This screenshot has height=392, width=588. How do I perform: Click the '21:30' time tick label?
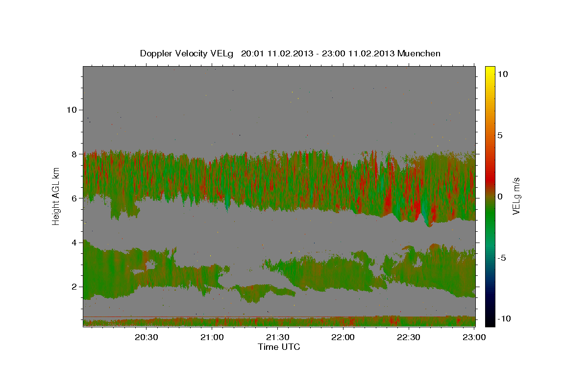pos(278,337)
